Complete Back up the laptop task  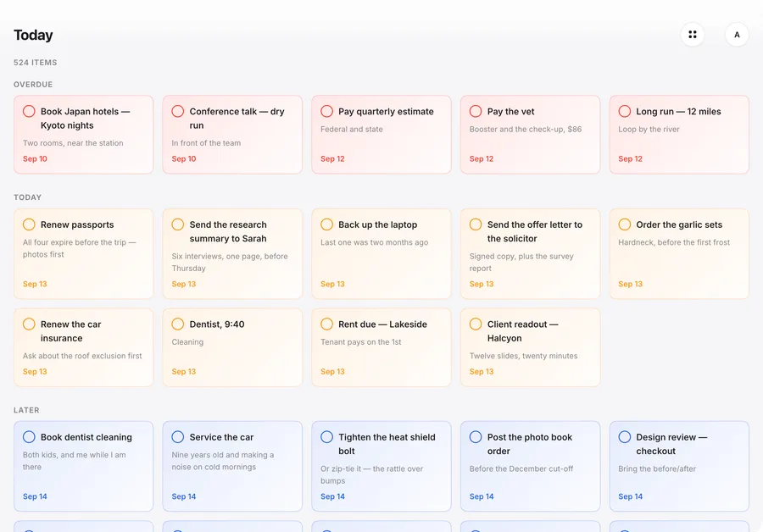tap(327, 224)
